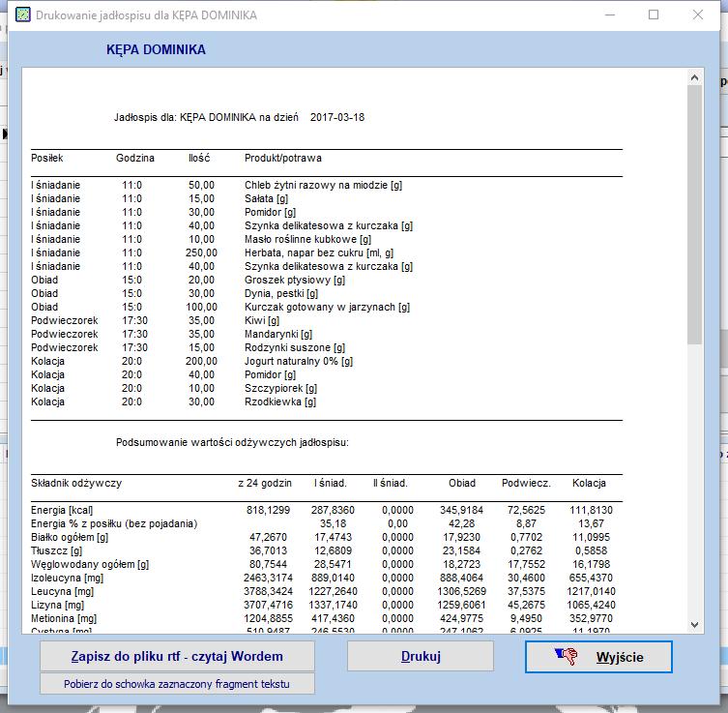Click the thumbs-down icon on the Wyjście button
Image resolution: width=728 pixels, height=713 pixels.
tap(566, 656)
